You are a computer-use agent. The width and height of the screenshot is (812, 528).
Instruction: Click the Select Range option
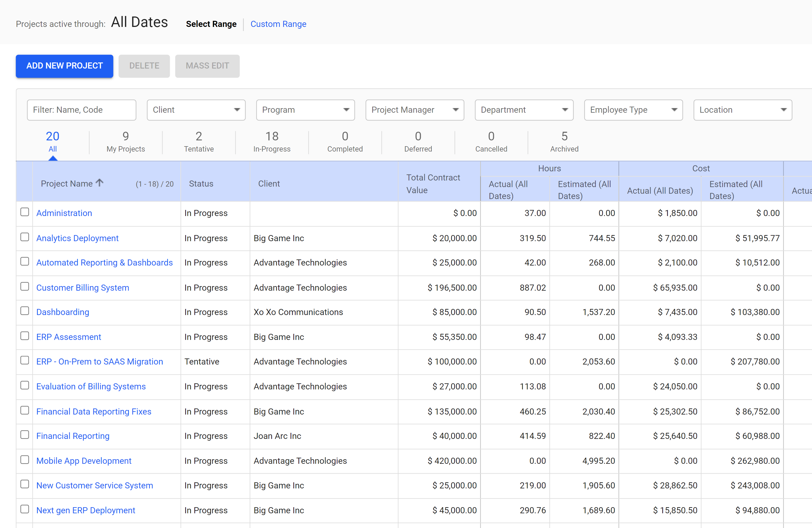(211, 24)
